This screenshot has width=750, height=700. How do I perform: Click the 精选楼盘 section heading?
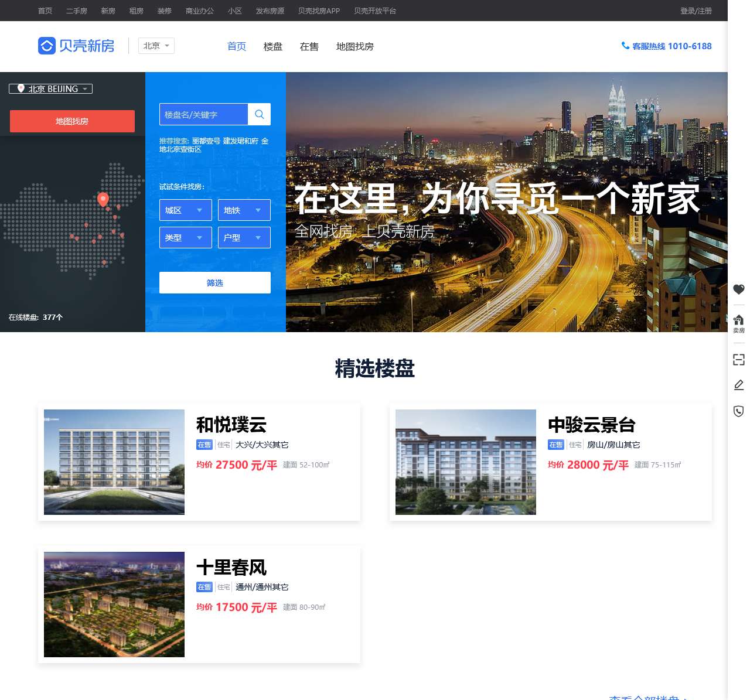tap(375, 368)
